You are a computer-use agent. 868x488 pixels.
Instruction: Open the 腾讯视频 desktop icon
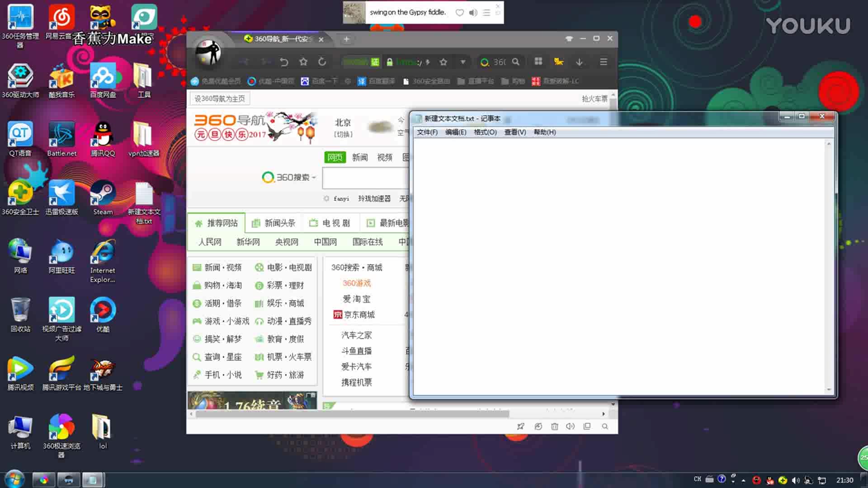20,373
